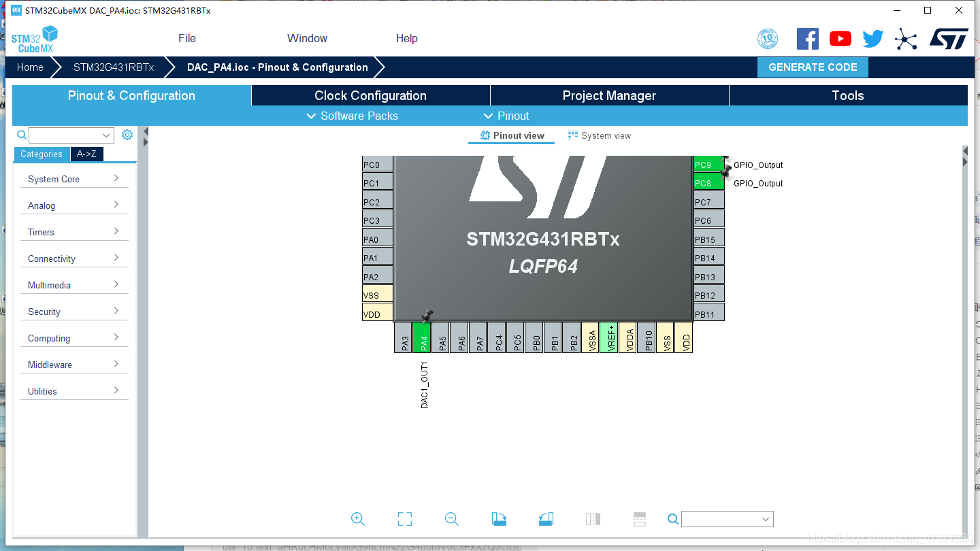The width and height of the screenshot is (980, 551).
Task: Switch to Tools tab
Action: 848,95
